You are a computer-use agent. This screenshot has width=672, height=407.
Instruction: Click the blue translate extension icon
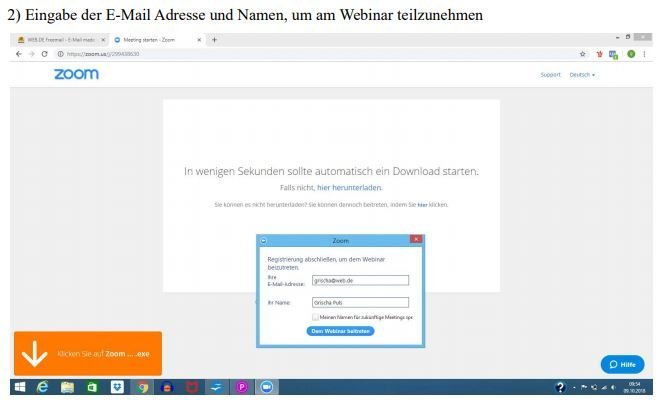614,54
